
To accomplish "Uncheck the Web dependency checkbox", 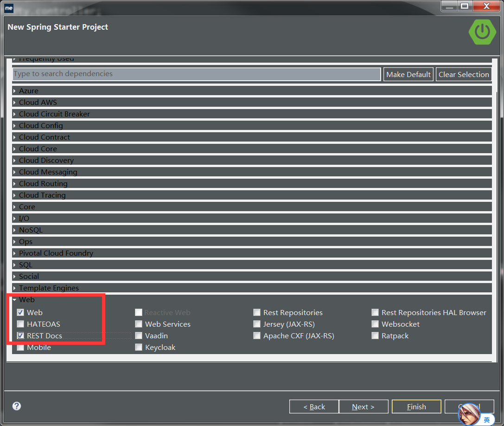I will [20, 312].
